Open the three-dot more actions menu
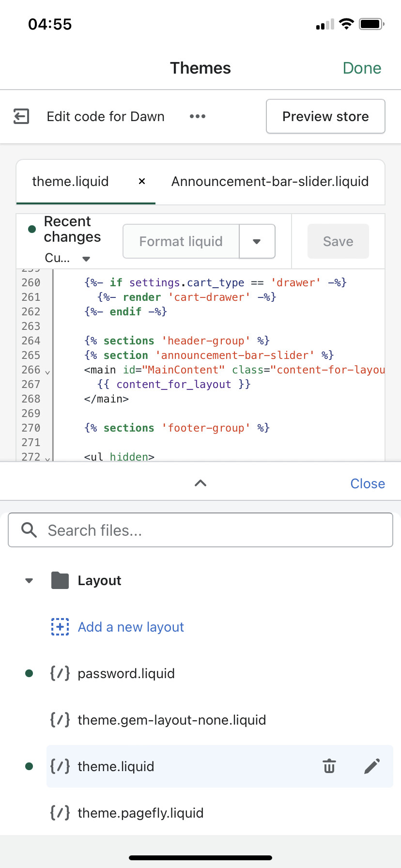The image size is (401, 868). coord(198,116)
